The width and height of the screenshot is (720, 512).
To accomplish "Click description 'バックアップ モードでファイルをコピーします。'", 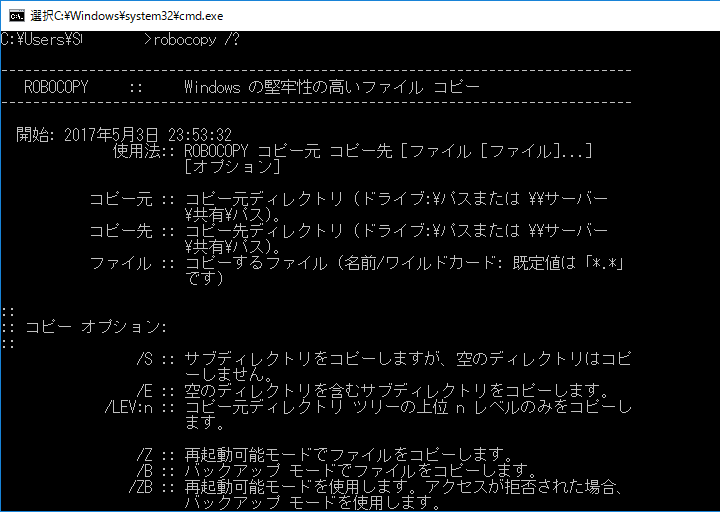I will coord(360,471).
